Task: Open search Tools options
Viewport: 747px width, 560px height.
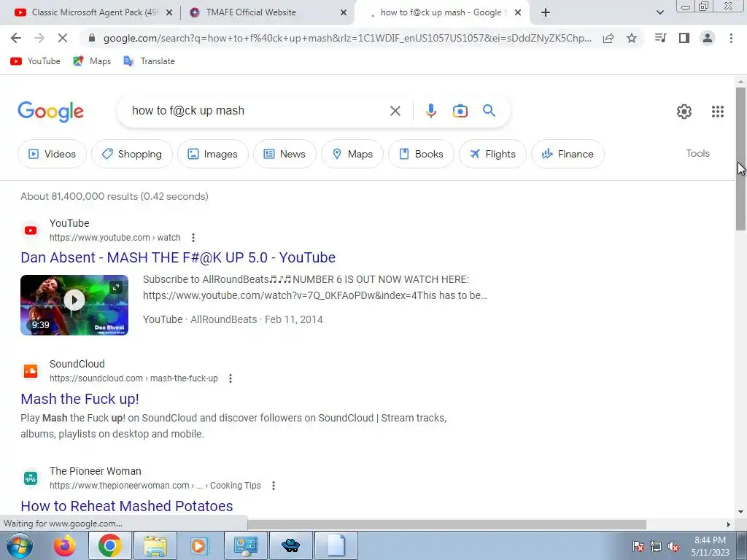Action: tap(697, 153)
